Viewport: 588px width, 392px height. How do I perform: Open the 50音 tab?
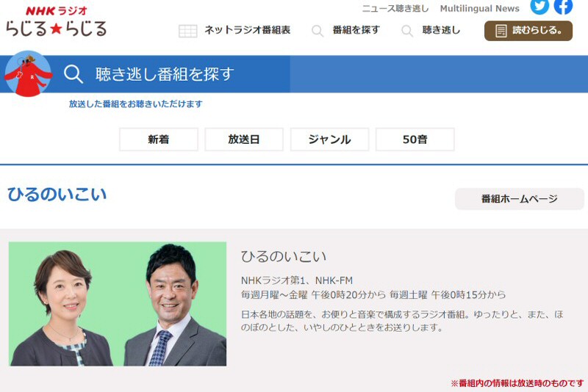(415, 139)
